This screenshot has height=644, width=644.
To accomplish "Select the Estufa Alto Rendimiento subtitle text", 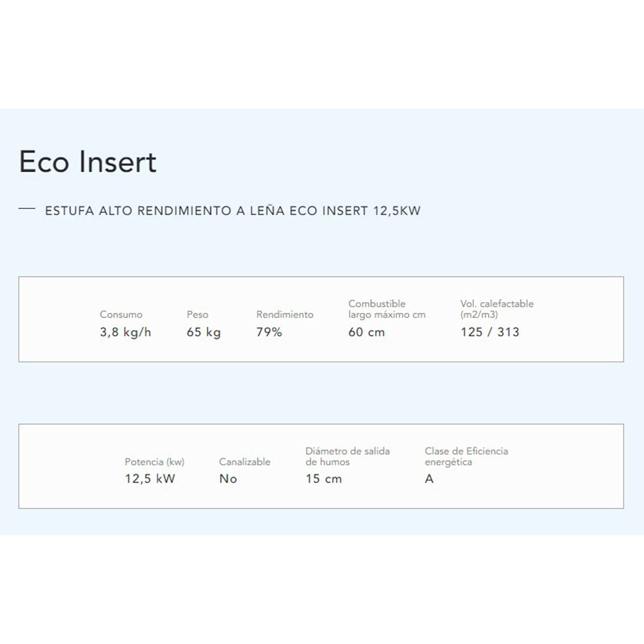I will (233, 211).
